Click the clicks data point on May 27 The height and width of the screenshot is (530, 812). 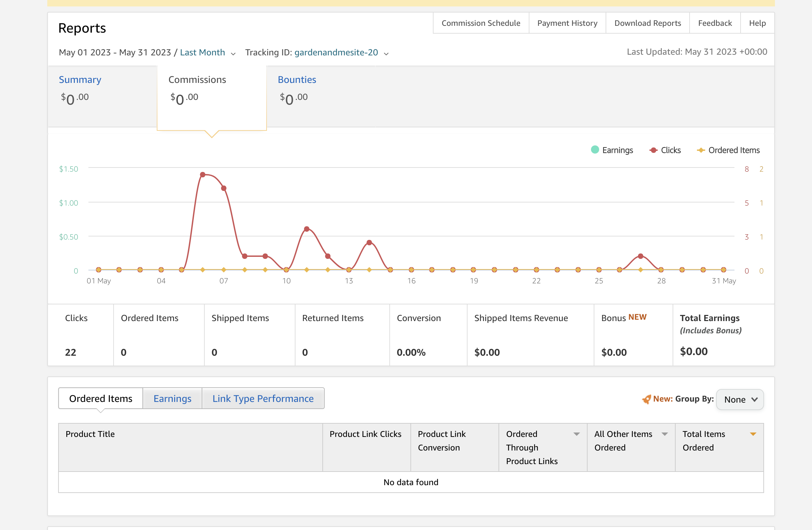point(640,256)
